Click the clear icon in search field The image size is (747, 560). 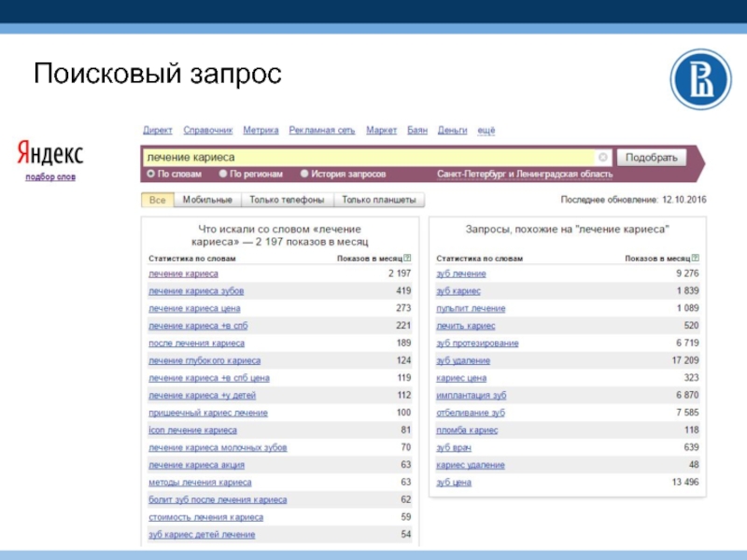(602, 157)
